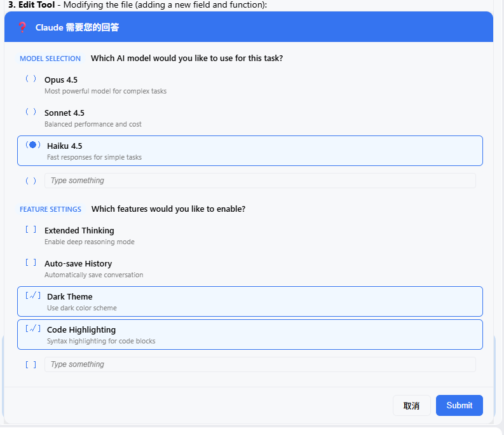Select the Haiku 4.5 radio option
Viewport: 504px width, 435px height.
[x=33, y=145]
